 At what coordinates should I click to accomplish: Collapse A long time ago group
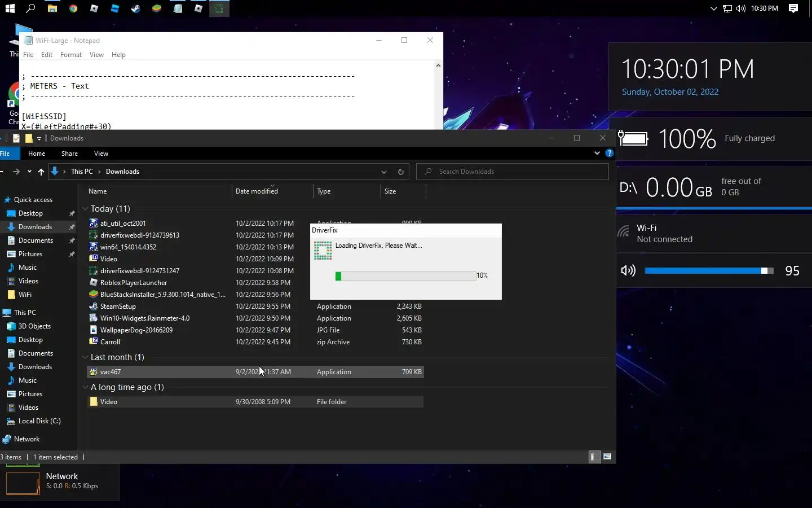click(85, 387)
